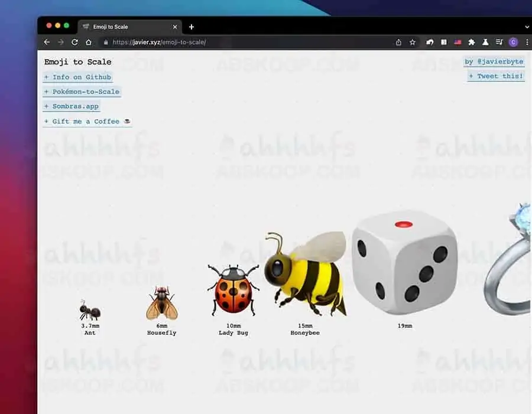This screenshot has width=532, height=414.
Task: Open the Info on Github link
Action: 77,77
